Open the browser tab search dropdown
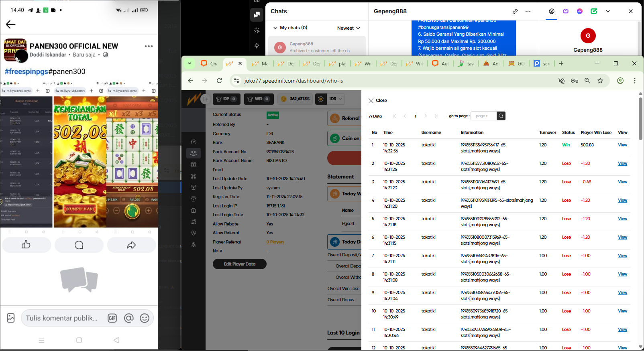This screenshot has width=644, height=351. pos(190,63)
